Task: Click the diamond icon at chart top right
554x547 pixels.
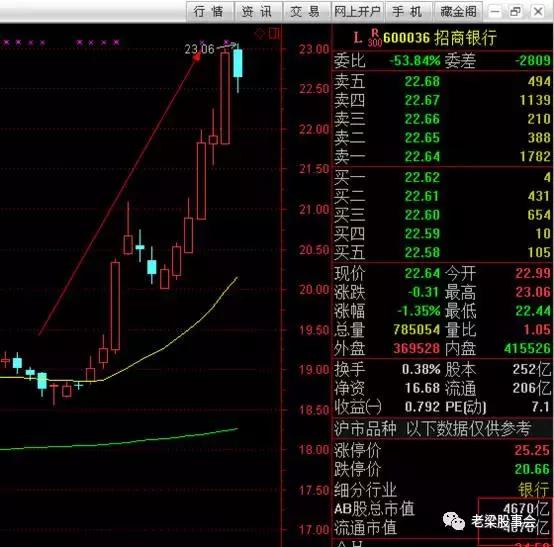Action: pyautogui.click(x=260, y=34)
